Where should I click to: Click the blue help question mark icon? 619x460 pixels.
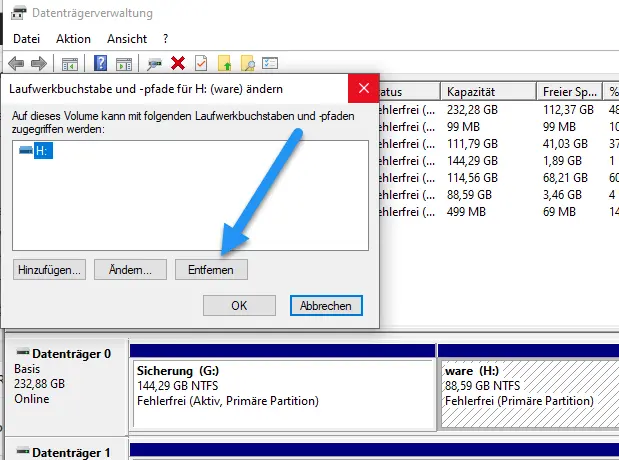coord(101,63)
